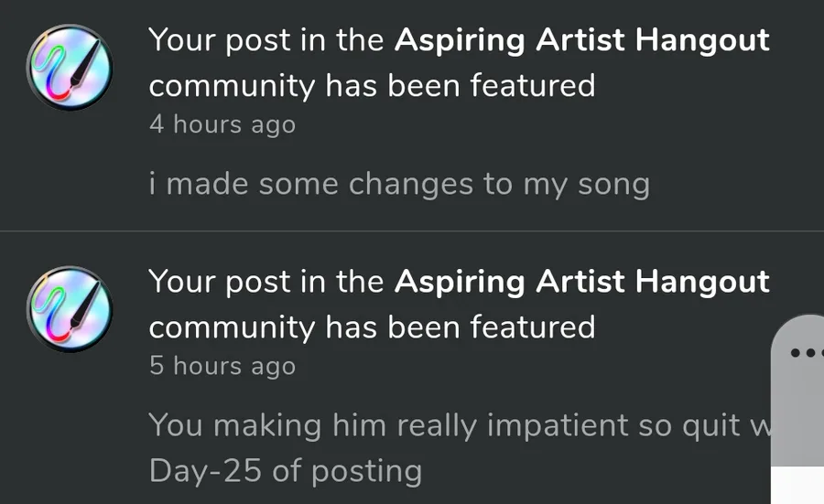Open Aspiring Artist Hangout link in first notification
The image size is (824, 504).
click(x=581, y=40)
